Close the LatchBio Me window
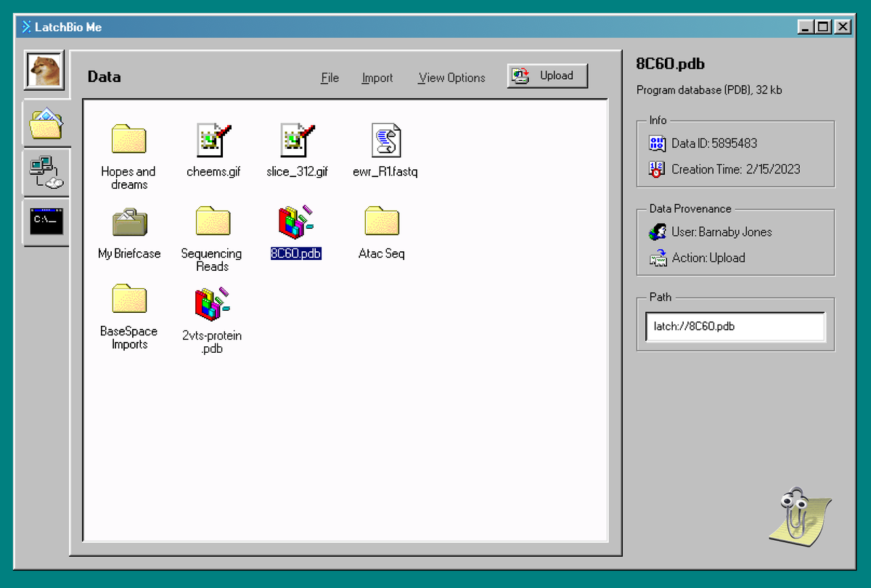This screenshot has height=588, width=871. [x=843, y=27]
